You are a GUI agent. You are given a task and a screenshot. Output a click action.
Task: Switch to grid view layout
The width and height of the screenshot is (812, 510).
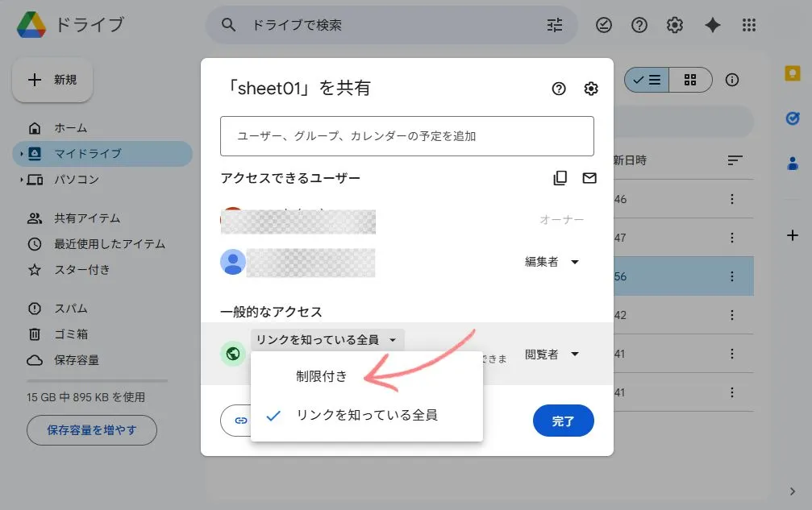[x=690, y=80]
